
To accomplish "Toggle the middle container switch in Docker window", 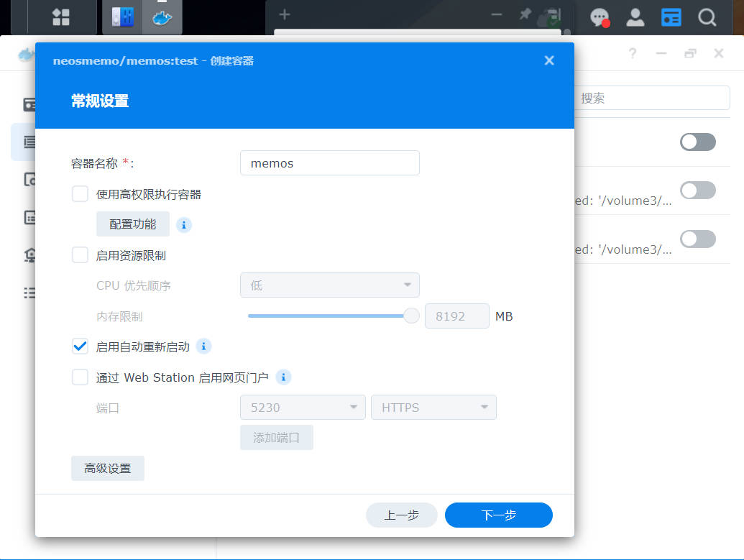I will click(697, 191).
